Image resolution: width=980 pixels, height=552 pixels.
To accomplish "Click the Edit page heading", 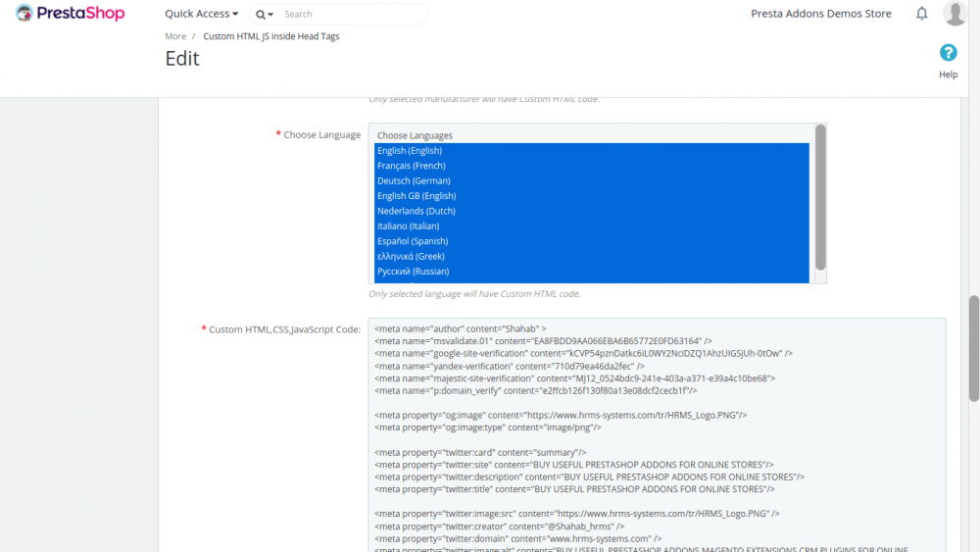I will [x=182, y=58].
